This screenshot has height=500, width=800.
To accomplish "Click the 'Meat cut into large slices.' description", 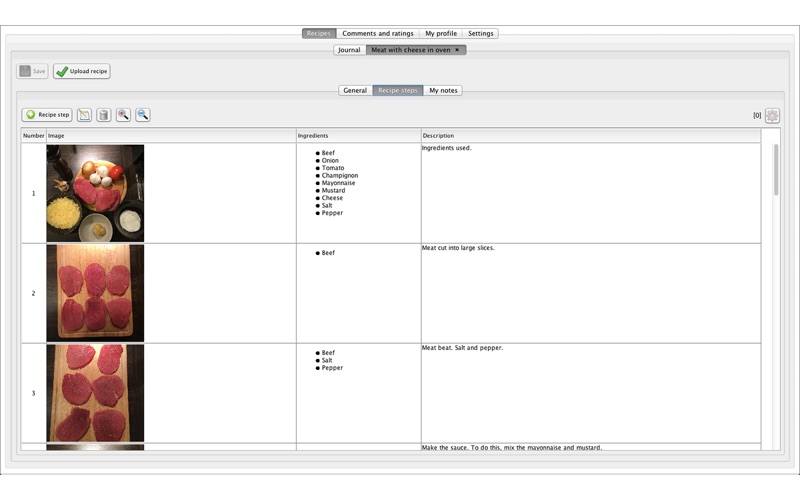I will pyautogui.click(x=458, y=248).
